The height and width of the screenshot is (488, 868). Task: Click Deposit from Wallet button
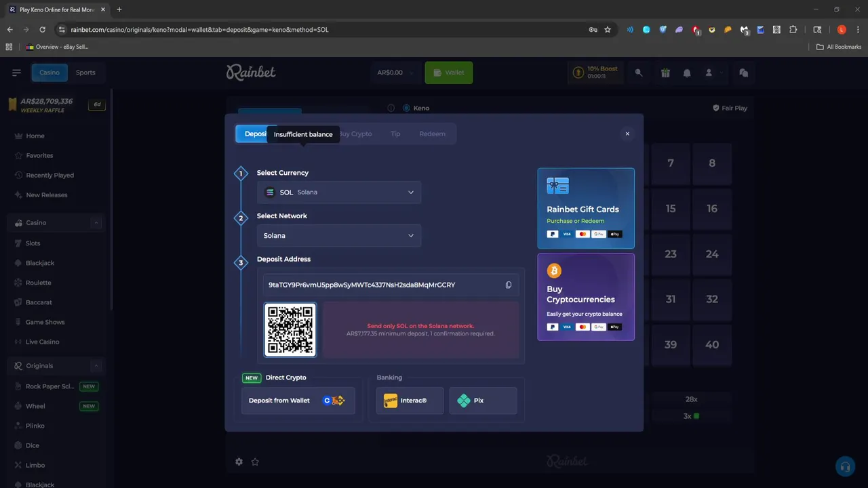click(x=298, y=401)
